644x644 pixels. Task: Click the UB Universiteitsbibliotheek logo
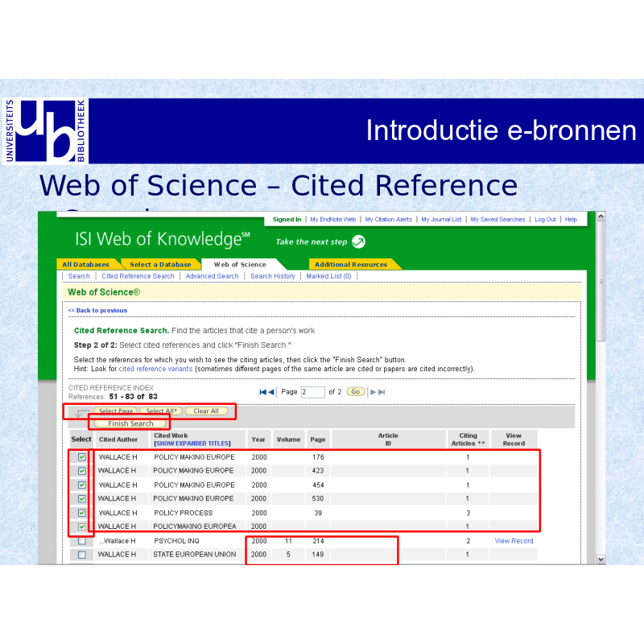(46, 130)
